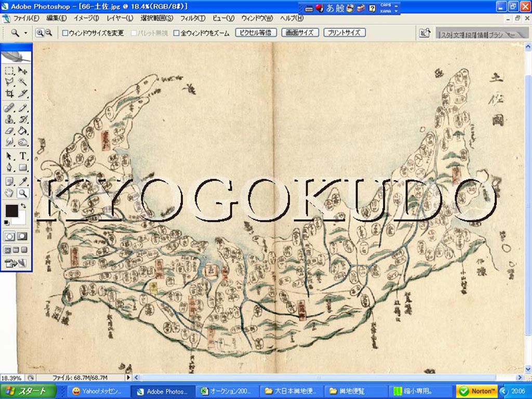
Task: Click the foreground color swatch
Action: (x=12, y=211)
